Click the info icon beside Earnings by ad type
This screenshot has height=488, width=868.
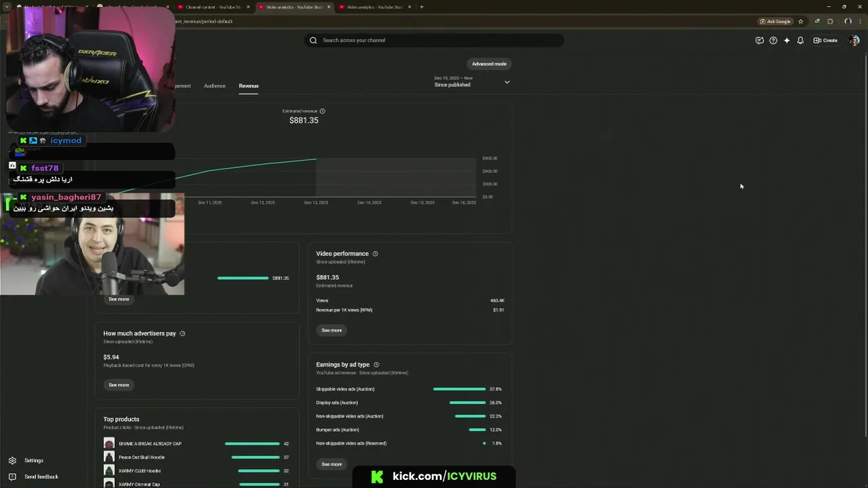click(376, 365)
